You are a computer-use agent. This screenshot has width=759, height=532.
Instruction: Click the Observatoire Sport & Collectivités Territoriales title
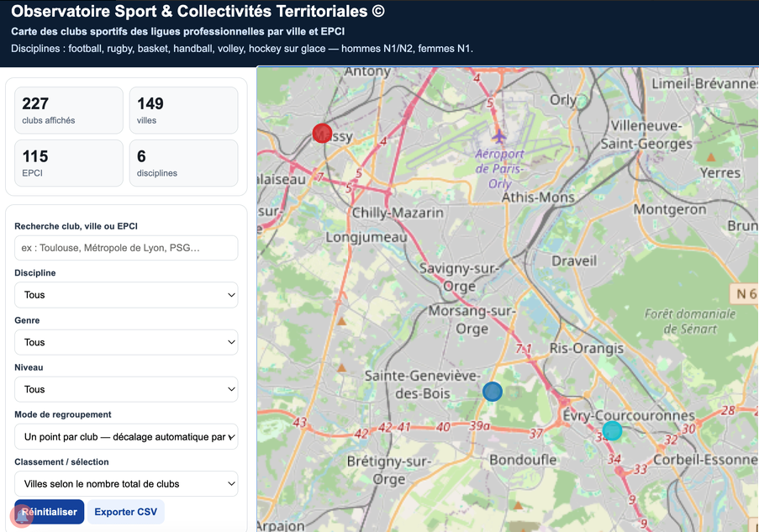(198, 11)
